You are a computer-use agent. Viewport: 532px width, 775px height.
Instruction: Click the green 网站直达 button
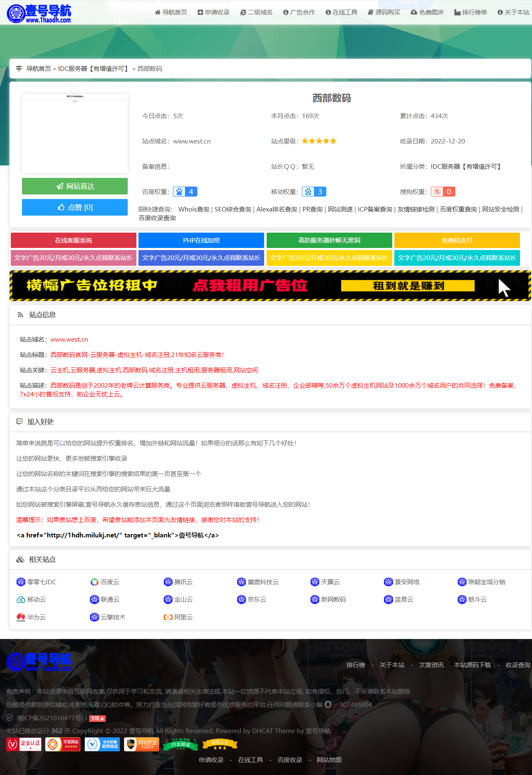(75, 186)
